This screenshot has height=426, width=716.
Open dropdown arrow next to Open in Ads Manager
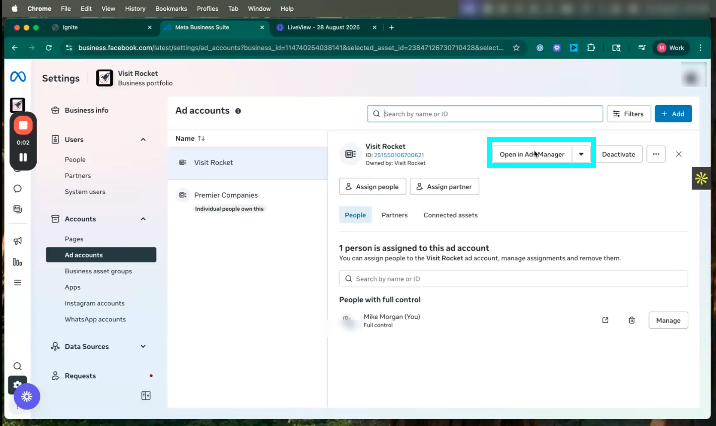pyautogui.click(x=580, y=154)
